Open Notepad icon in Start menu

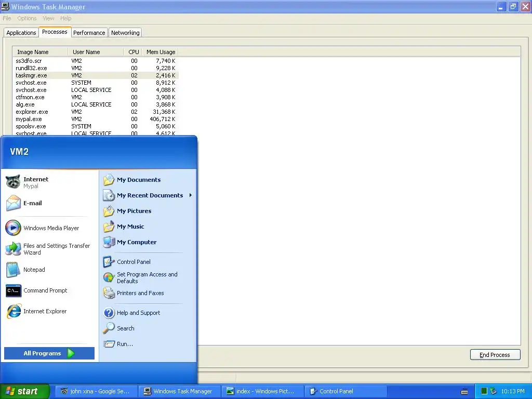pyautogui.click(x=13, y=270)
